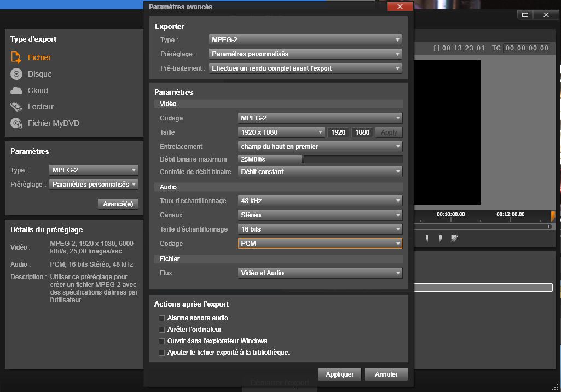Expand the Canaux Stéréo dropdown

tap(320, 215)
